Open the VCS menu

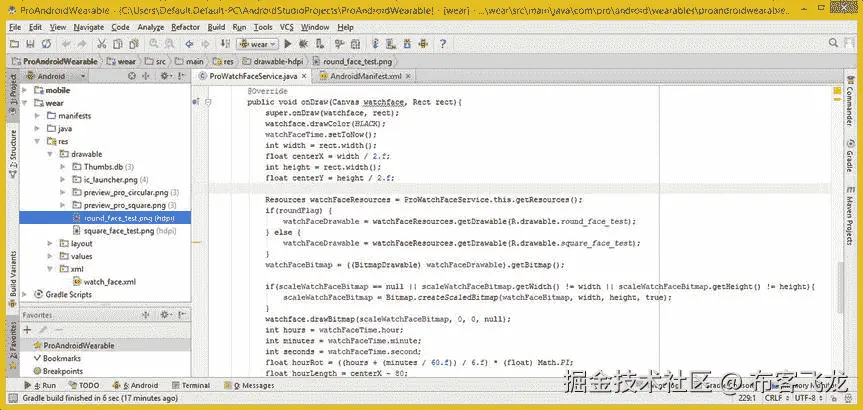click(287, 27)
